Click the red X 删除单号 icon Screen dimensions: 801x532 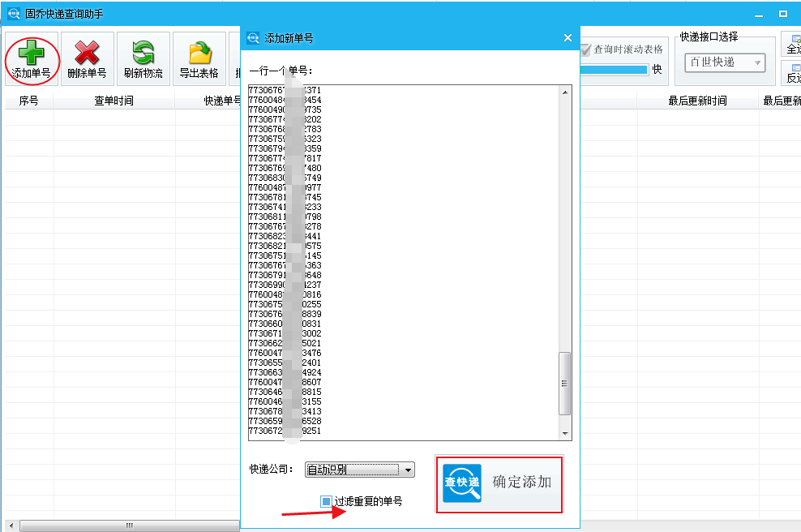point(87,52)
